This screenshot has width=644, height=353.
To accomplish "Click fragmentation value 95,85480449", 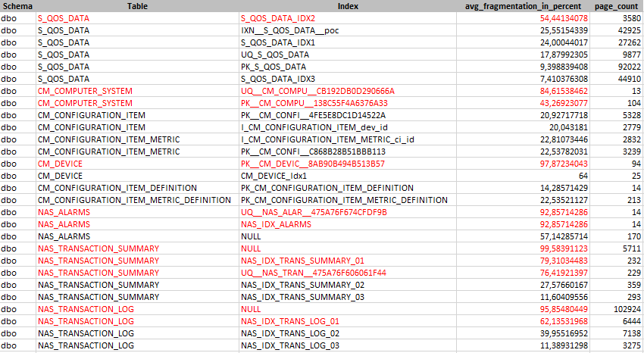I will coord(523,309).
